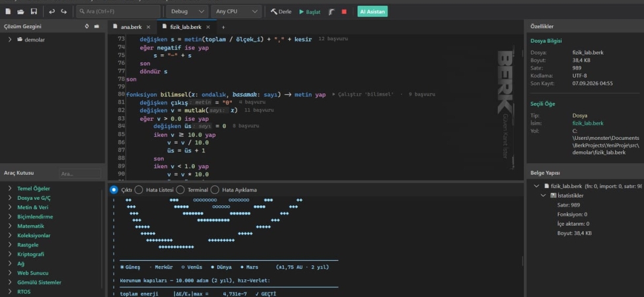Expand the Biçimlendirme toolbox group
Image resolution: width=644 pixels, height=297 pixels.
click(x=10, y=216)
